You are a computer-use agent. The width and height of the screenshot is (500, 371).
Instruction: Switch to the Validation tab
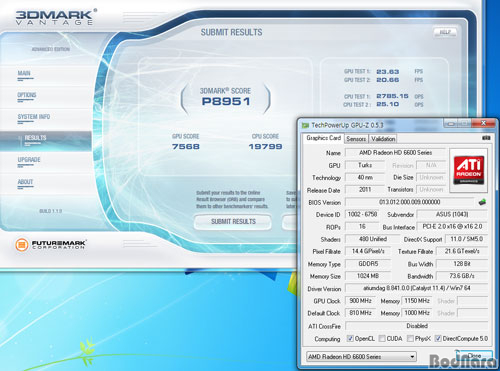(x=383, y=139)
